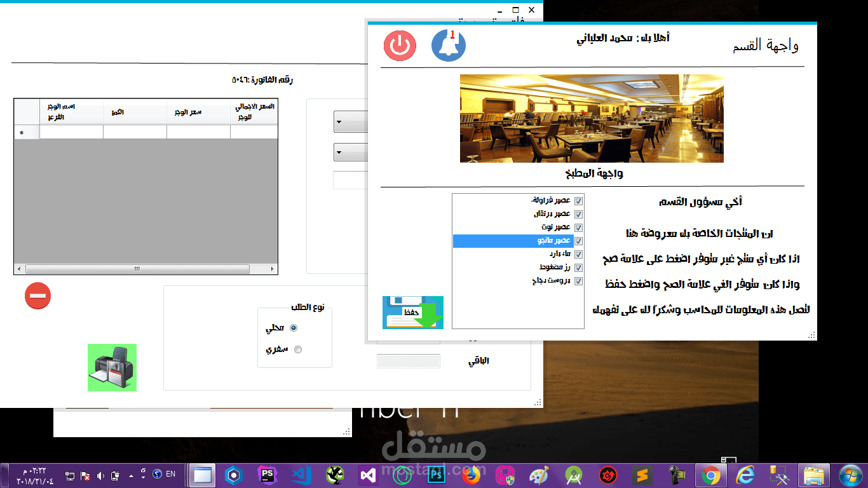This screenshot has height=488, width=868.
Task: Click the battery power plug tray icon
Action: (x=116, y=475)
